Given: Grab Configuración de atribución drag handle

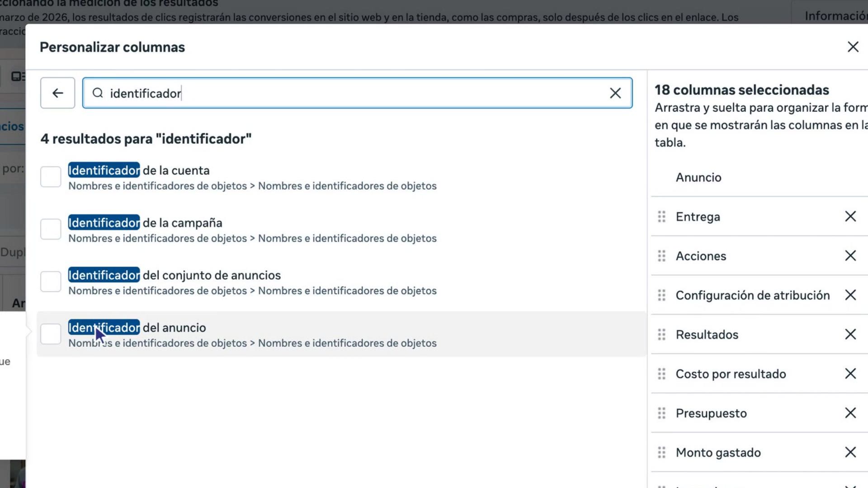Looking at the screenshot, I should pyautogui.click(x=661, y=296).
